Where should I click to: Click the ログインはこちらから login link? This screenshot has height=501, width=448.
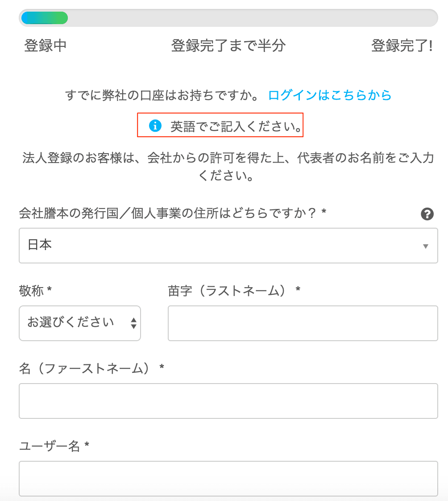330,95
